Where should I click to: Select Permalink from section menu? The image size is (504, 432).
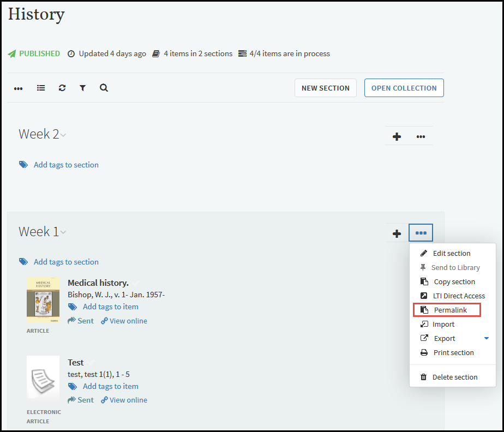(450, 310)
